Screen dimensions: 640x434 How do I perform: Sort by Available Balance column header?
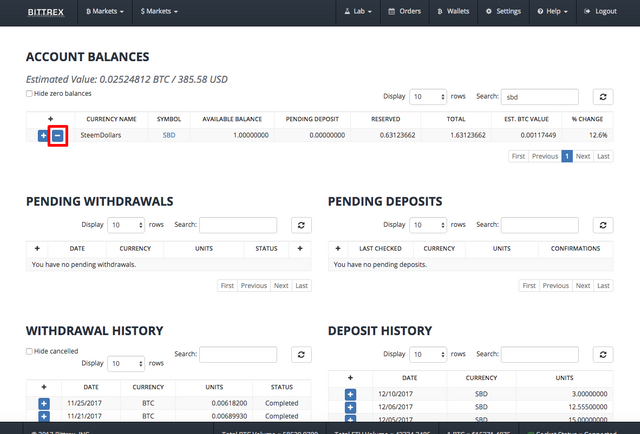pyautogui.click(x=232, y=119)
